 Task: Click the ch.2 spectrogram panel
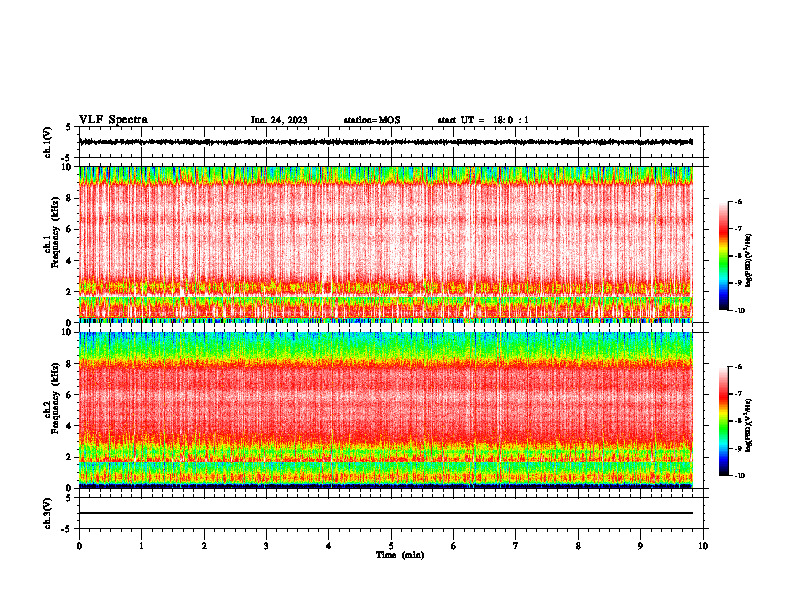click(386, 410)
